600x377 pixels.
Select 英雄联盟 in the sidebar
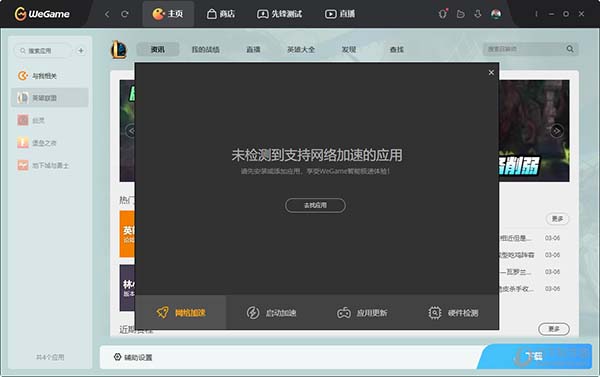point(50,98)
